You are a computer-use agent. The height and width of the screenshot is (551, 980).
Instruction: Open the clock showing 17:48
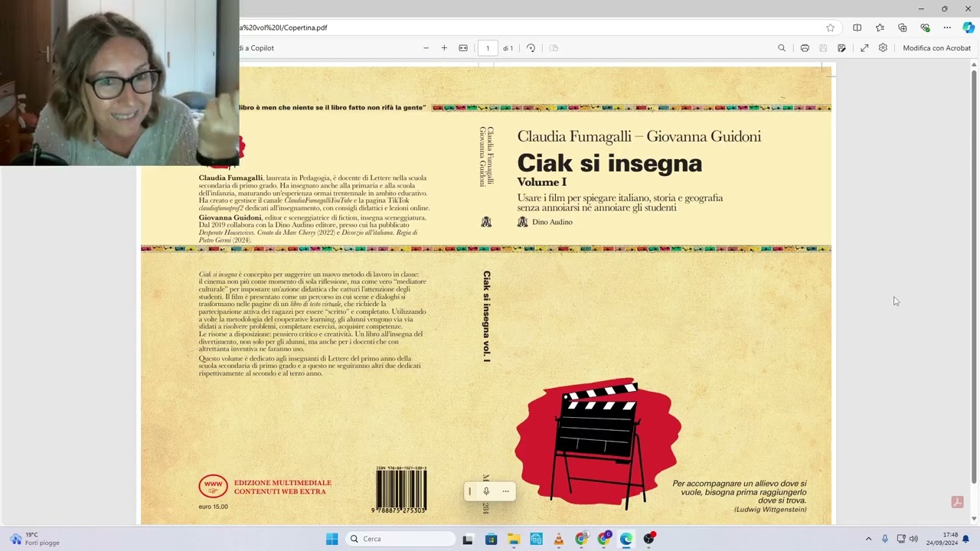[942, 539]
